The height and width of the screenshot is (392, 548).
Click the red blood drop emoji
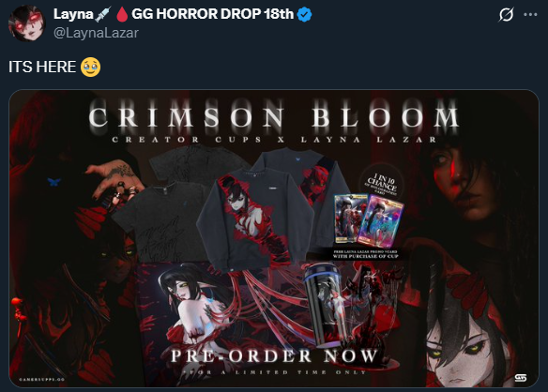coord(122,14)
